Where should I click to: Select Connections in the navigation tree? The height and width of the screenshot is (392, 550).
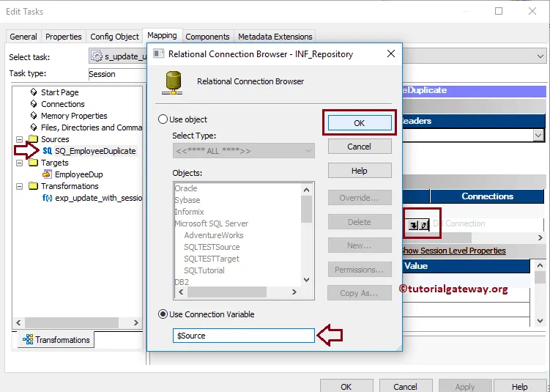[x=63, y=104]
